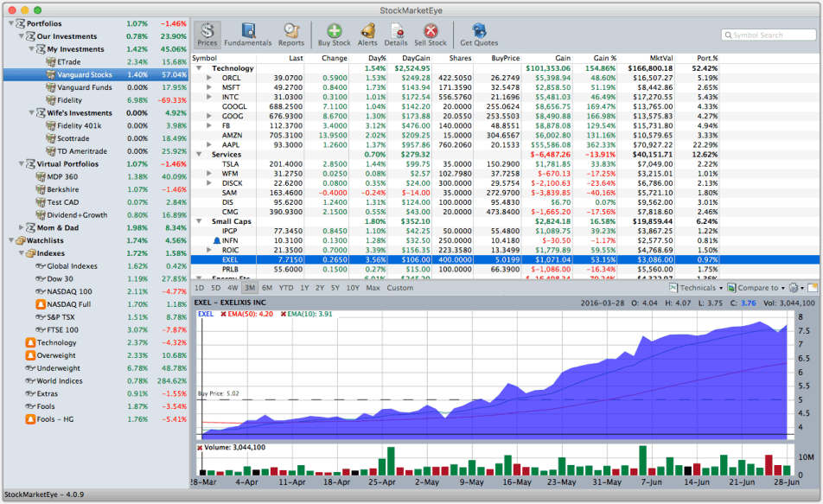
Task: Click the ETrade portfolio icon
Action: (x=51, y=62)
